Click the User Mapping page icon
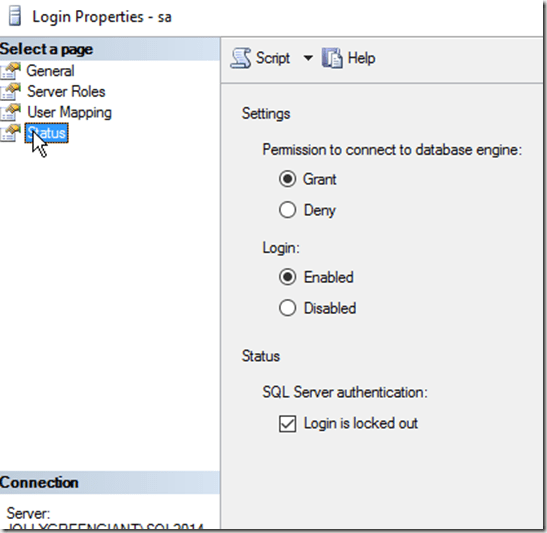Viewport: 547px width, 533px height. [11, 112]
